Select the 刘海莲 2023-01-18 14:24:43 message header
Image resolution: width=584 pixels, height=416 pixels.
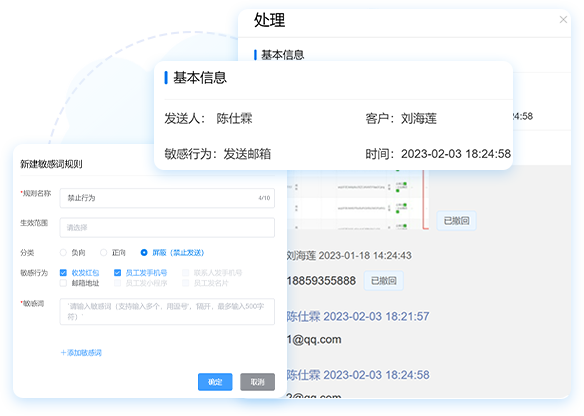(349, 255)
